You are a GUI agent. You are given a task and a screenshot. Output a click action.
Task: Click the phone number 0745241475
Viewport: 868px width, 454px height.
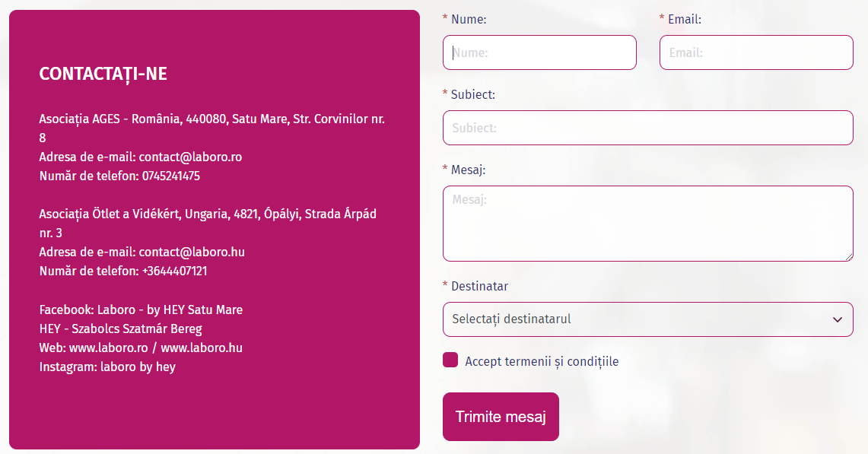(x=171, y=176)
